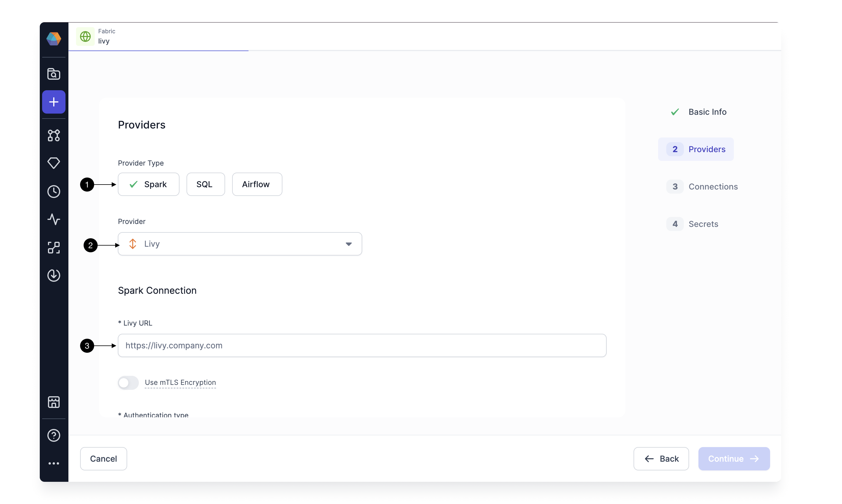
Task: Click the download icon in sidebar
Action: click(x=54, y=275)
